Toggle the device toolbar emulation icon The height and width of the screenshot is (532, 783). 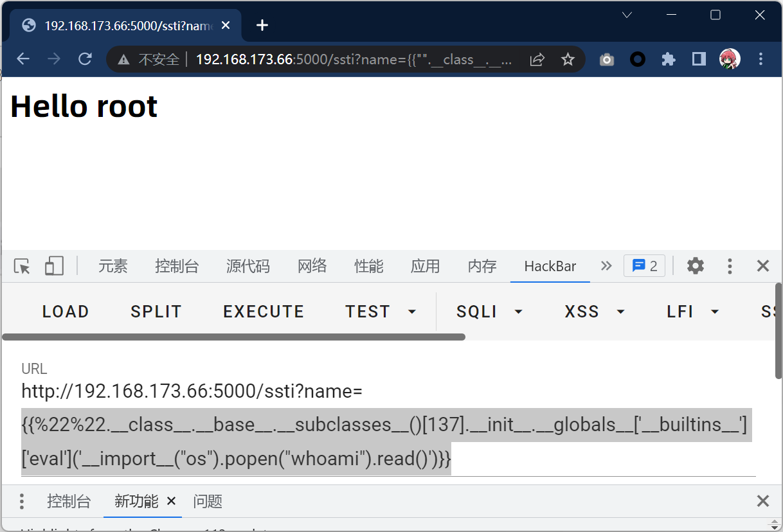[54, 266]
